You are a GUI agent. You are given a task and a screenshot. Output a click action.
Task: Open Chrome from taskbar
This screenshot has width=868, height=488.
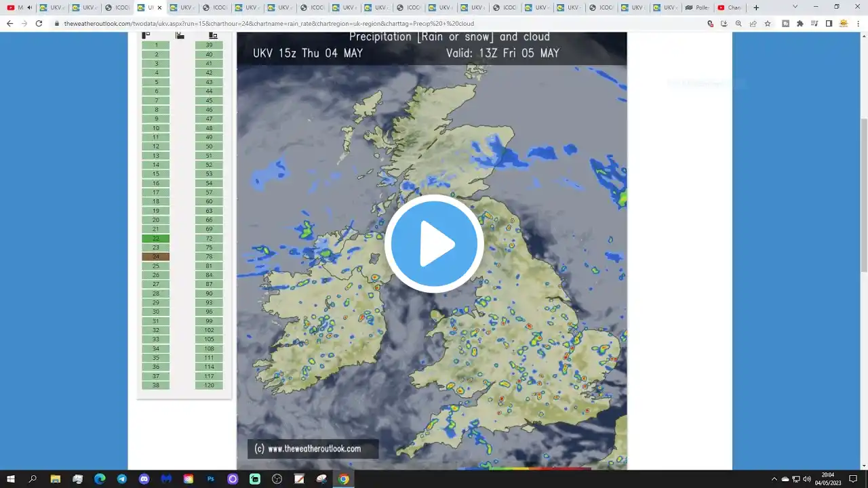point(344,479)
